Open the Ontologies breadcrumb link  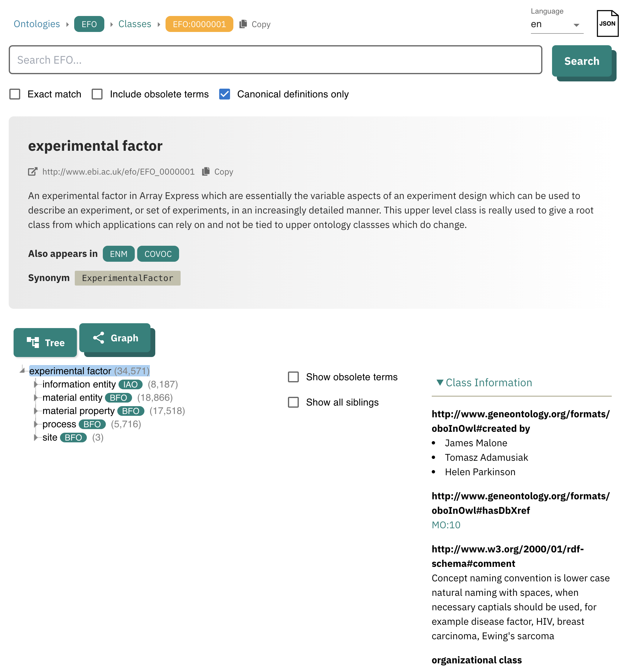[x=36, y=24]
